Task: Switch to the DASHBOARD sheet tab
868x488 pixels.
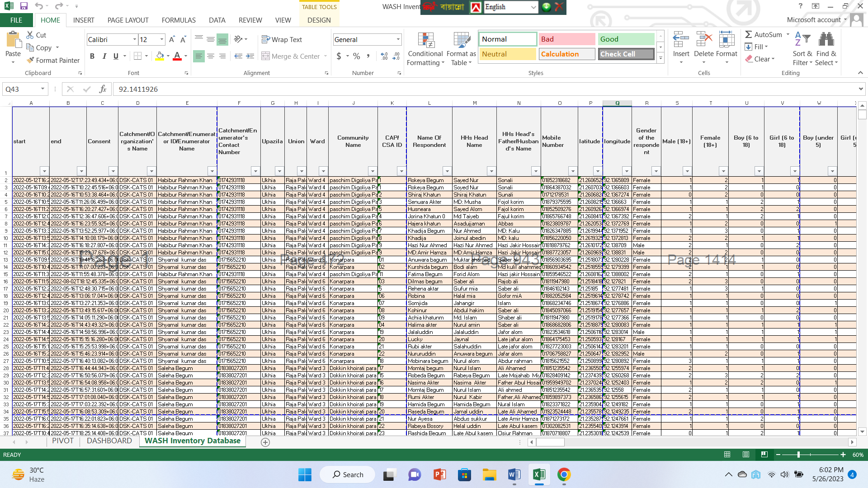Action: 109,441
